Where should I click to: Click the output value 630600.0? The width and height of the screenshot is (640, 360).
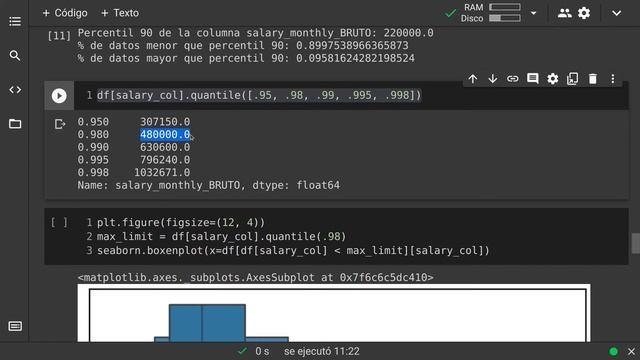click(x=165, y=147)
